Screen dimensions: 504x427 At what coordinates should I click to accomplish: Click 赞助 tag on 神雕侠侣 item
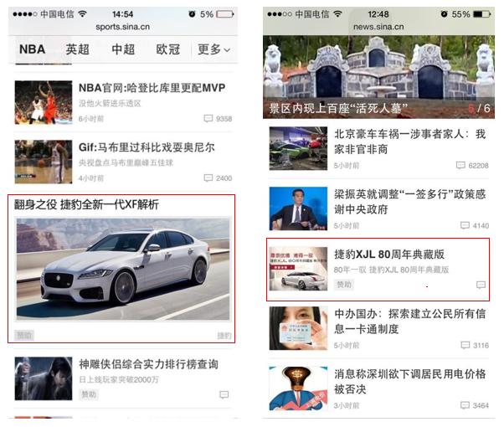click(x=89, y=394)
